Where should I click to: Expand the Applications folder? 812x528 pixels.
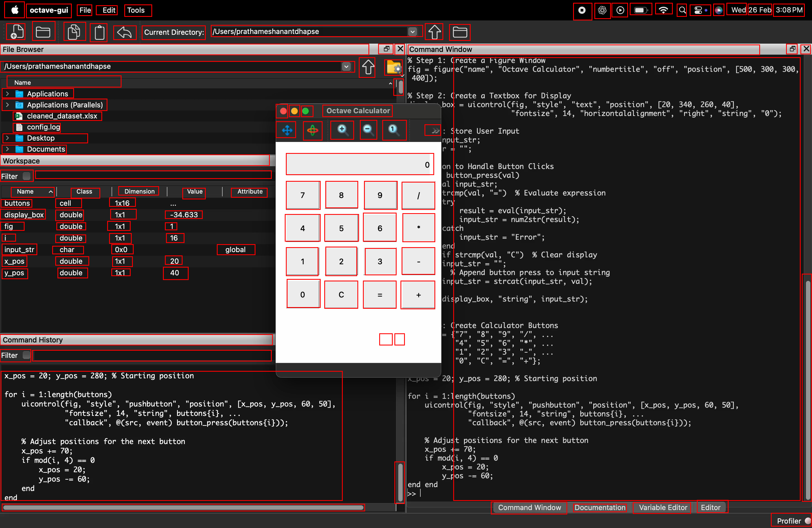(7, 93)
